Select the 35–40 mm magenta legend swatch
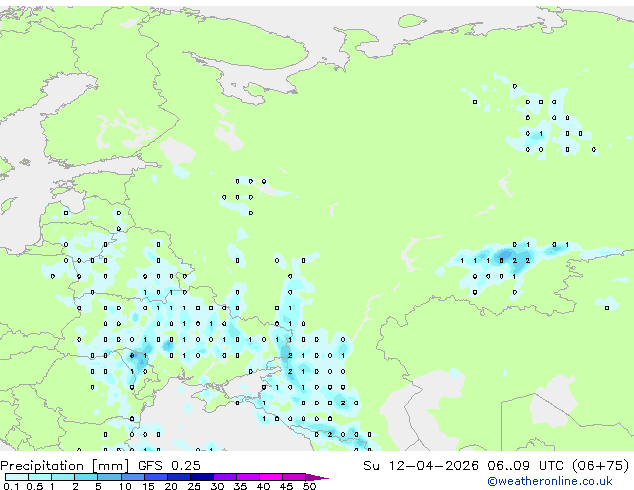Image resolution: width=634 pixels, height=490 pixels. (x=248, y=477)
